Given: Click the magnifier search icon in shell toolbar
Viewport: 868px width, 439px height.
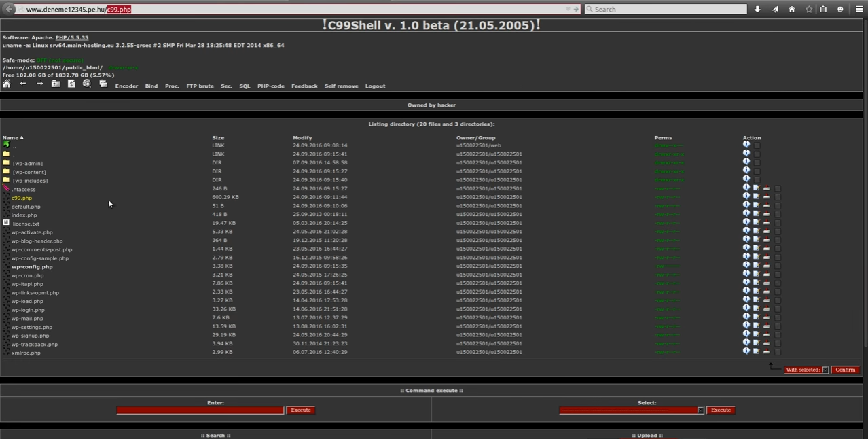Looking at the screenshot, I should tap(87, 84).
